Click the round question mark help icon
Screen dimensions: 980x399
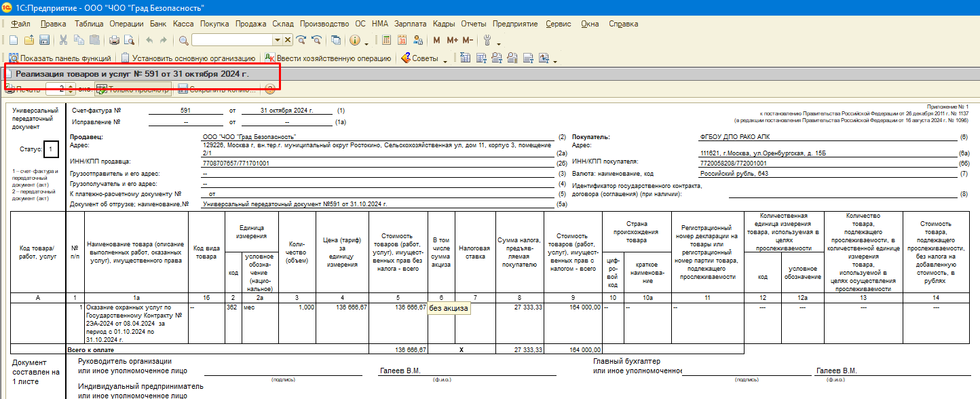270,89
